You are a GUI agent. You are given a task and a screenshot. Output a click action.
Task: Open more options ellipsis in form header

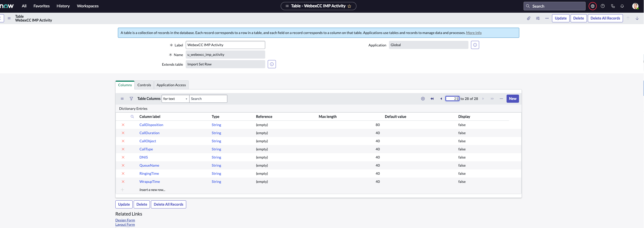[x=547, y=18]
